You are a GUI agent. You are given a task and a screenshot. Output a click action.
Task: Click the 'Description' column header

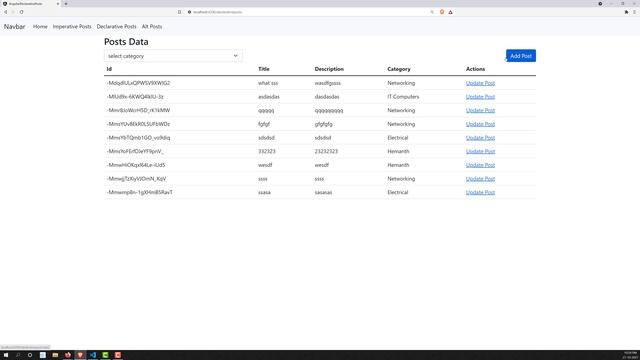[329, 69]
